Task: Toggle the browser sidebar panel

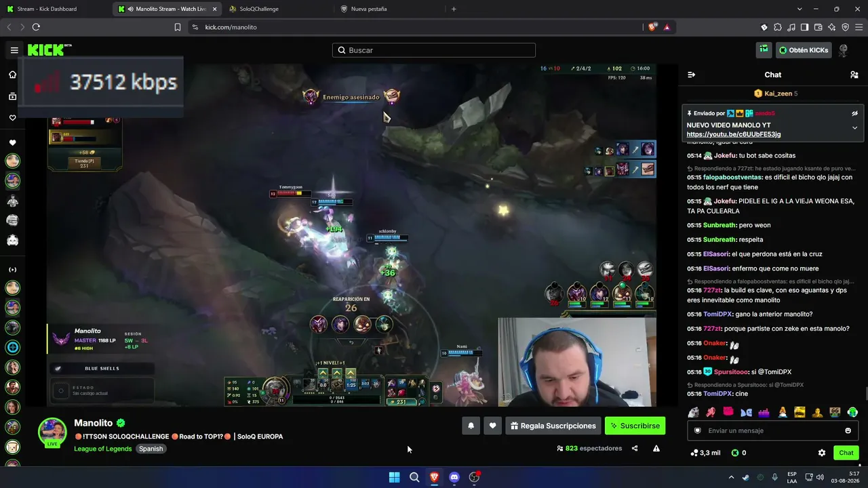Action: point(805,27)
